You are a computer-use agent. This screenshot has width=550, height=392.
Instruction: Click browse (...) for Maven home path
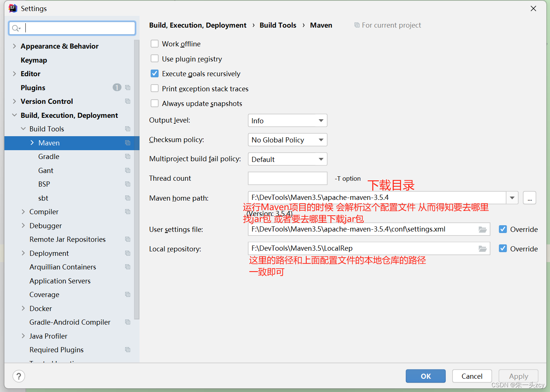(x=529, y=198)
